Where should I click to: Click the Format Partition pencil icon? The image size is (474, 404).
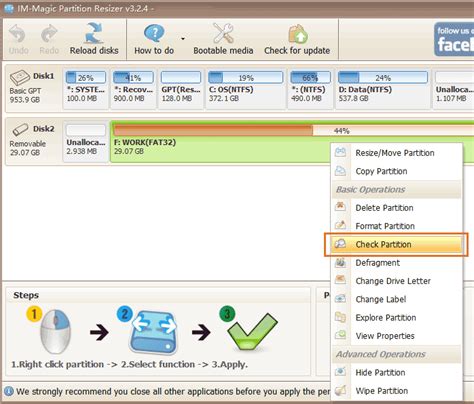[x=340, y=225]
